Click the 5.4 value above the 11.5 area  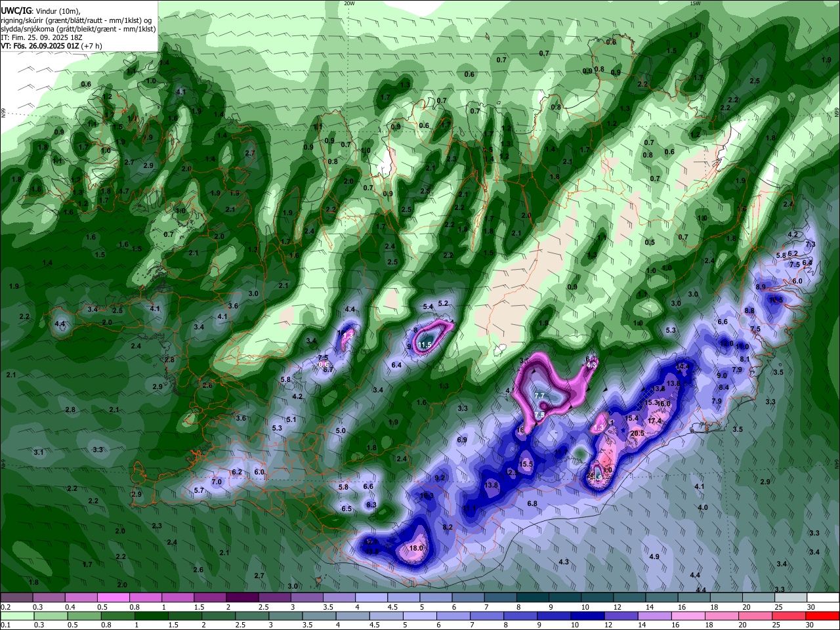pos(428,306)
